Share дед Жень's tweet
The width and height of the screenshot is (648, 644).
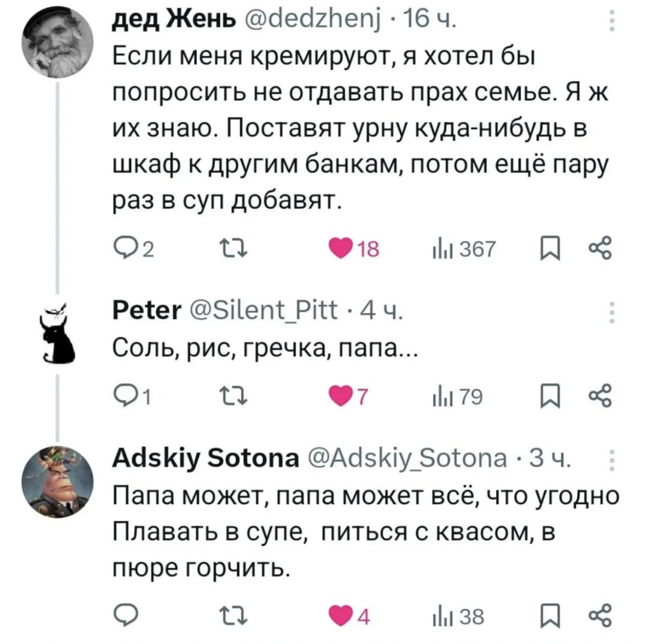coord(599,248)
